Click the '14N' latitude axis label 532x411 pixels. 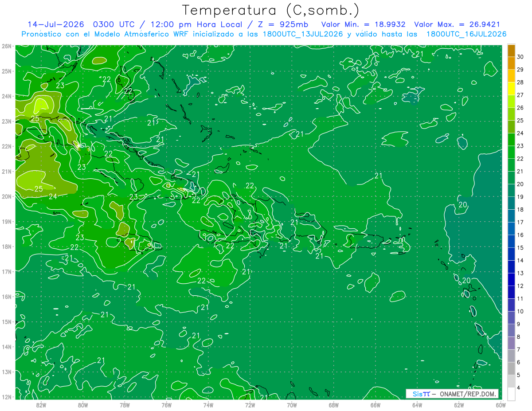click(x=6, y=347)
